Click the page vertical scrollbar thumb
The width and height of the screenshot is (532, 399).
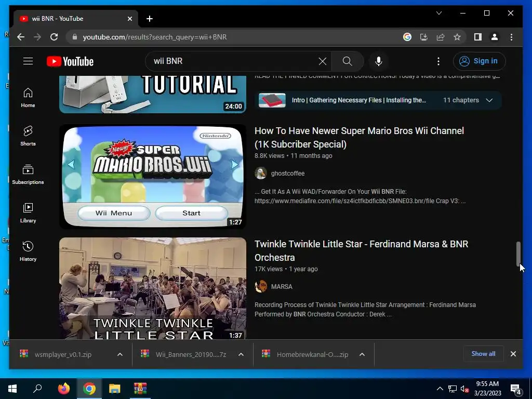click(x=518, y=254)
